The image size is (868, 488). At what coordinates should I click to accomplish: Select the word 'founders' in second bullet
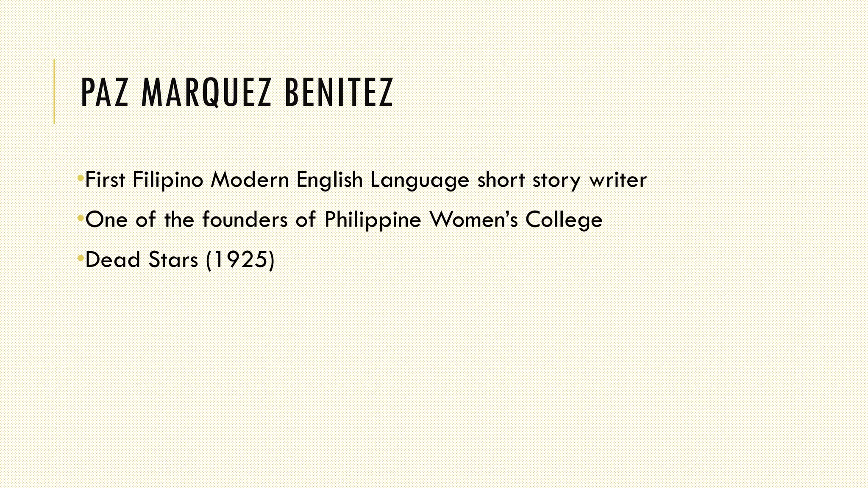coord(245,219)
